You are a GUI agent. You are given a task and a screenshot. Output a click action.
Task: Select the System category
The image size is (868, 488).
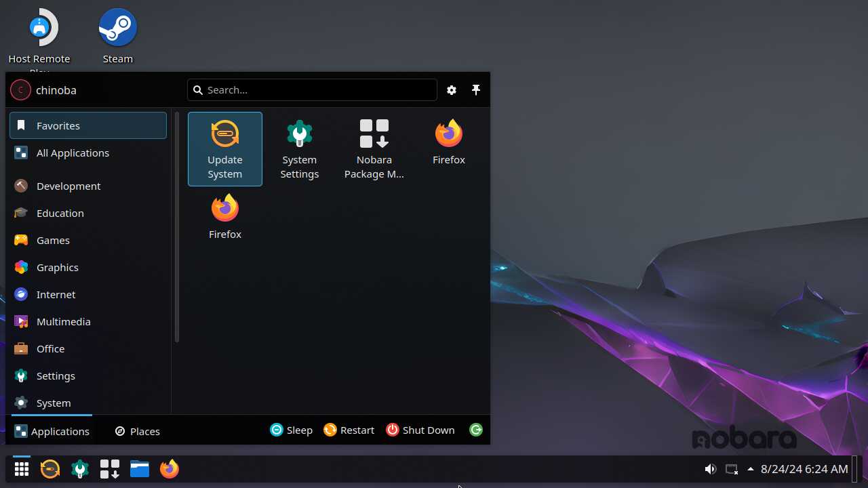[88, 403]
